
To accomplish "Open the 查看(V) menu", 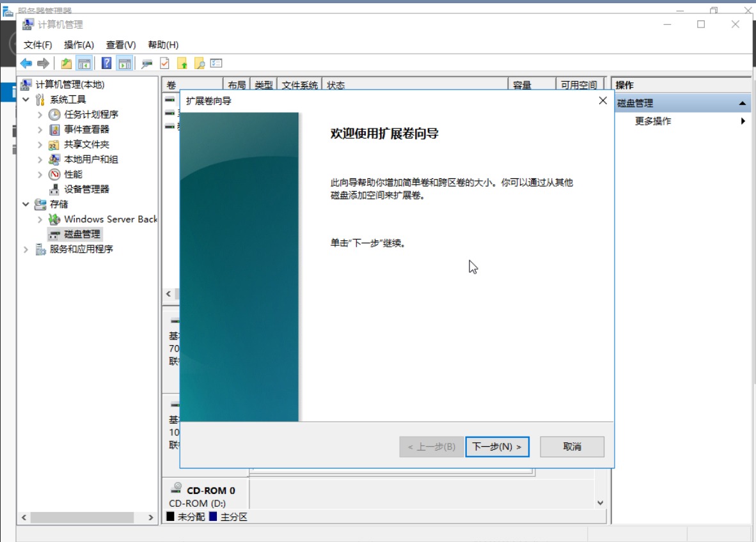I will pos(120,45).
